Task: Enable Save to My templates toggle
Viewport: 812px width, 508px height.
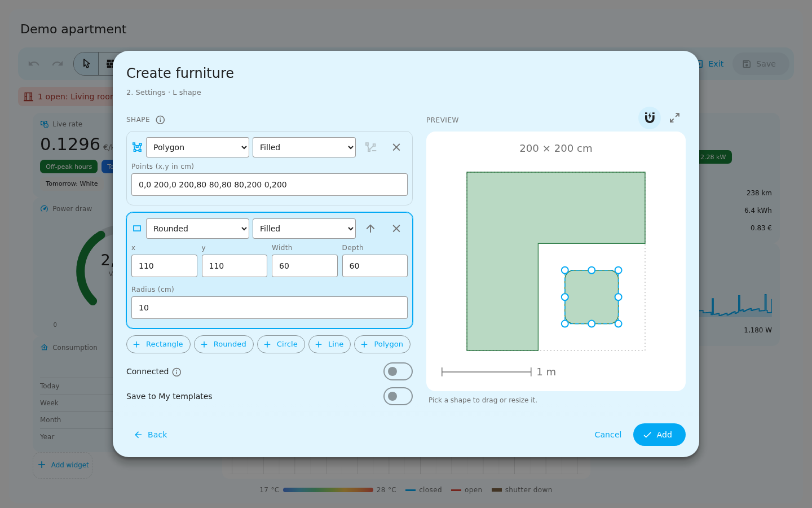Action: click(398, 396)
